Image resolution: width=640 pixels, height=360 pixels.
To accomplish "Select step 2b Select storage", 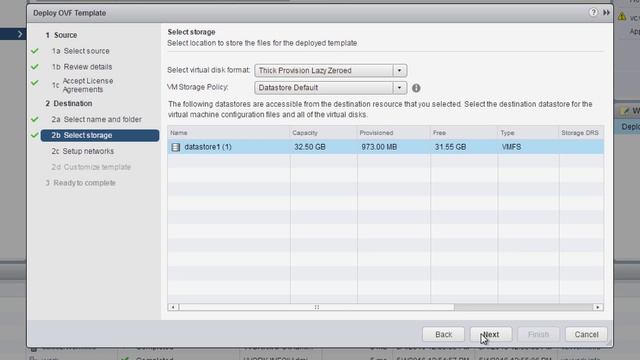I will click(x=100, y=135).
